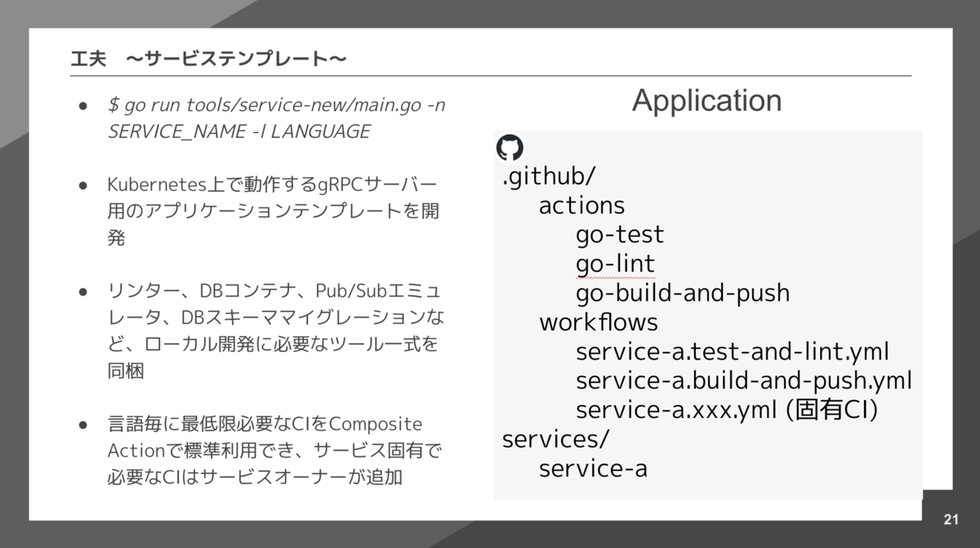Click the ど、ローカル開発に必要なツール一式を line
Viewport: 980px width, 548px height.
tap(273, 344)
